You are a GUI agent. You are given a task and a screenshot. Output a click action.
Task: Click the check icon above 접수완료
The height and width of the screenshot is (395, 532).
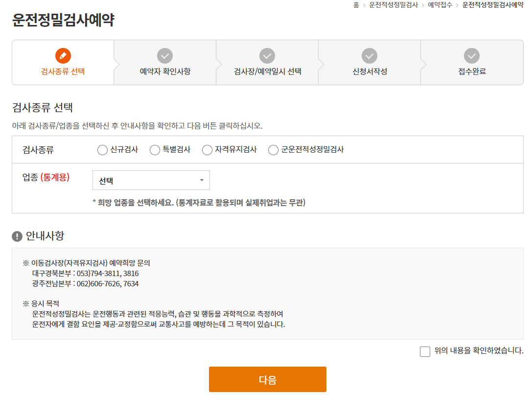coord(472,56)
